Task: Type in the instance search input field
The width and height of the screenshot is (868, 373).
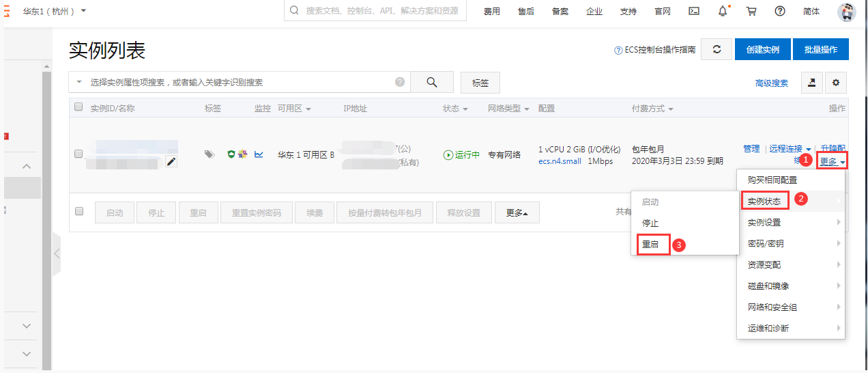Action: 239,82
